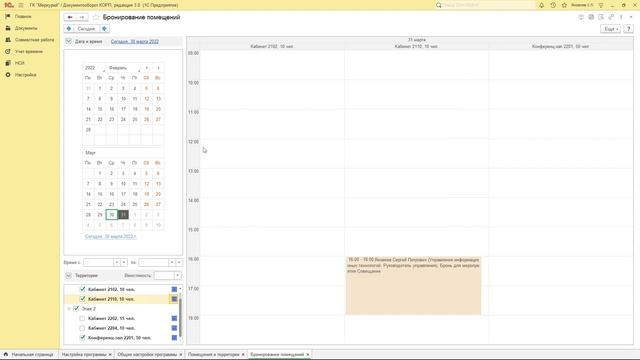Uncheck Кабинет 2102 room checkbox
Screen dimensions: 640x360
[x=82, y=289]
